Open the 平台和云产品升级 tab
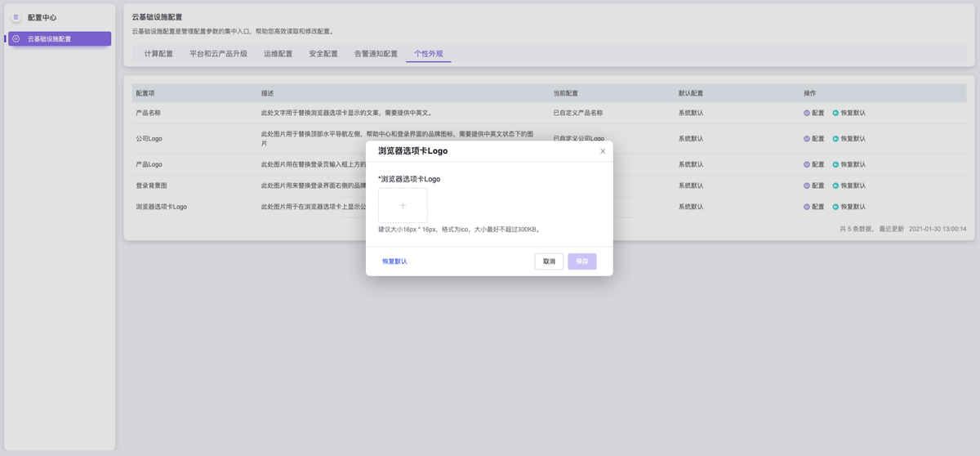Image resolution: width=980 pixels, height=456 pixels. click(x=218, y=54)
